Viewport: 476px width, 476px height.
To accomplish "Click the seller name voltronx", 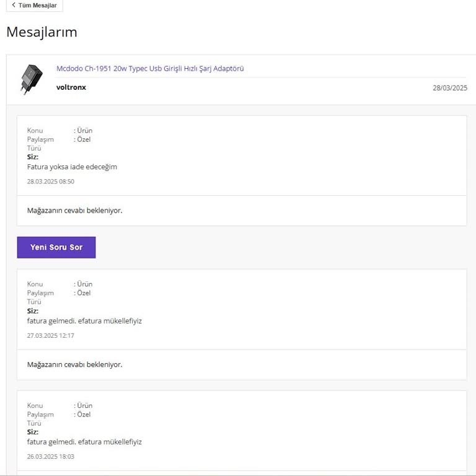I will point(71,87).
